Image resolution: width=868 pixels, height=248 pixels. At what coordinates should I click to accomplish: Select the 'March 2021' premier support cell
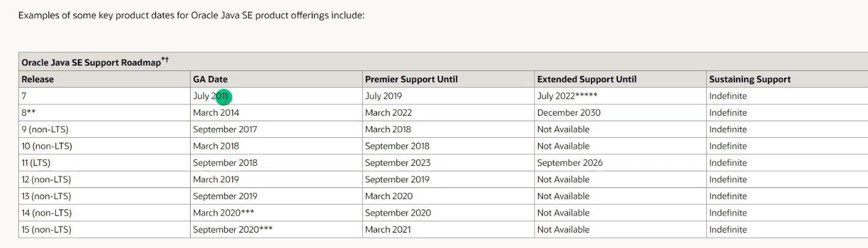(387, 230)
